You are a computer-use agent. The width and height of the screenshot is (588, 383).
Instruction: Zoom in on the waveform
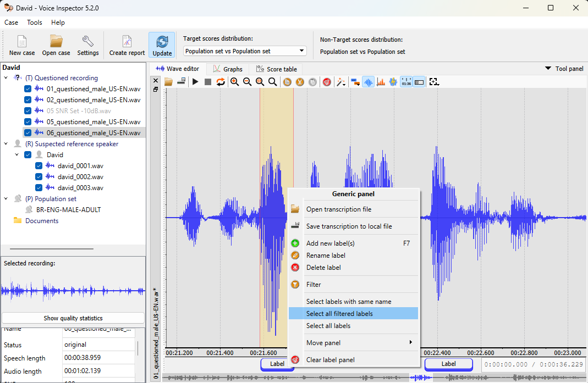pos(235,82)
